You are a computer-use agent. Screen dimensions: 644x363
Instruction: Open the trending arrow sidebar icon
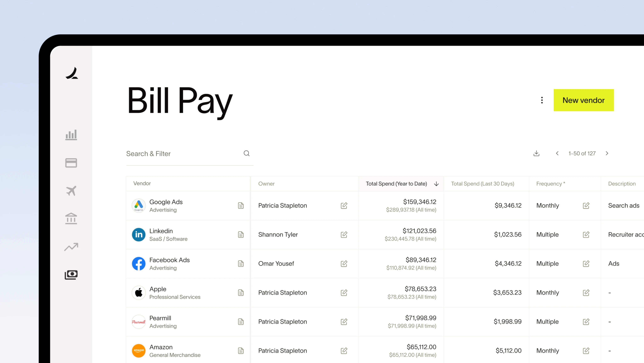pyautogui.click(x=71, y=247)
